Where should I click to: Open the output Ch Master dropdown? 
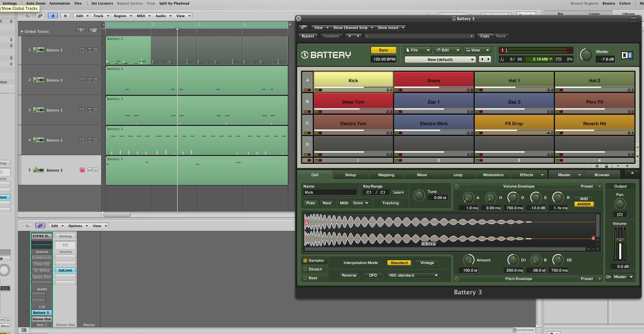click(623, 277)
